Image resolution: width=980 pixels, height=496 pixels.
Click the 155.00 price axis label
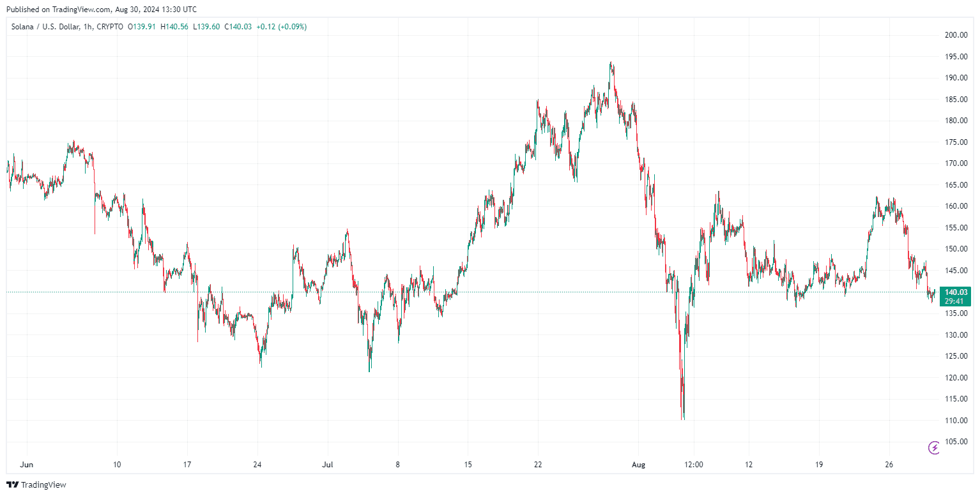(956, 228)
